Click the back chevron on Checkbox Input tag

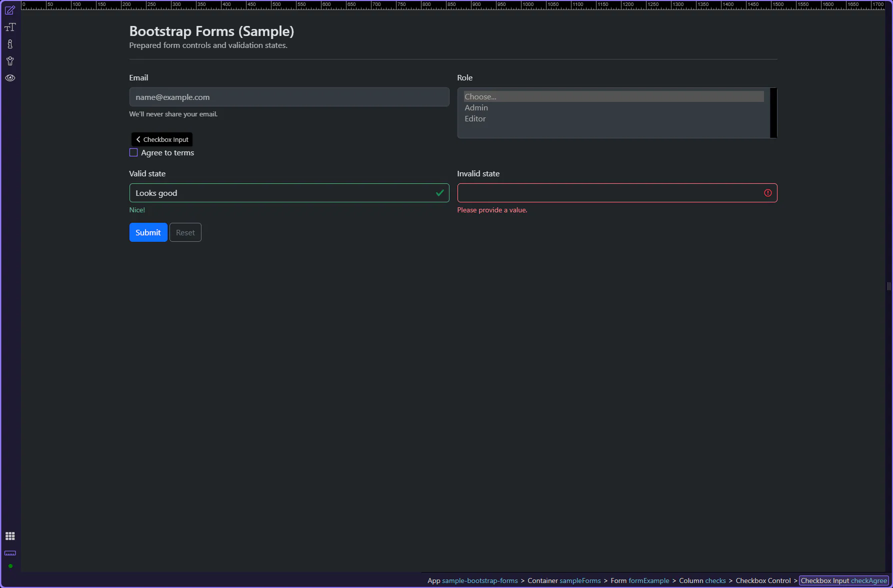pos(138,139)
